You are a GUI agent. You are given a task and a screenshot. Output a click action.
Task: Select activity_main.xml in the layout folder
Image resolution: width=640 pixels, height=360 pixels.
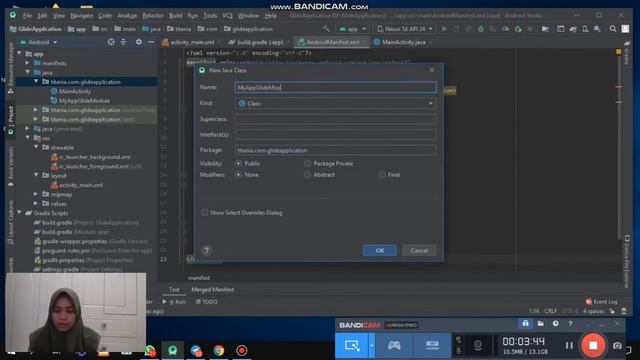pyautogui.click(x=81, y=185)
